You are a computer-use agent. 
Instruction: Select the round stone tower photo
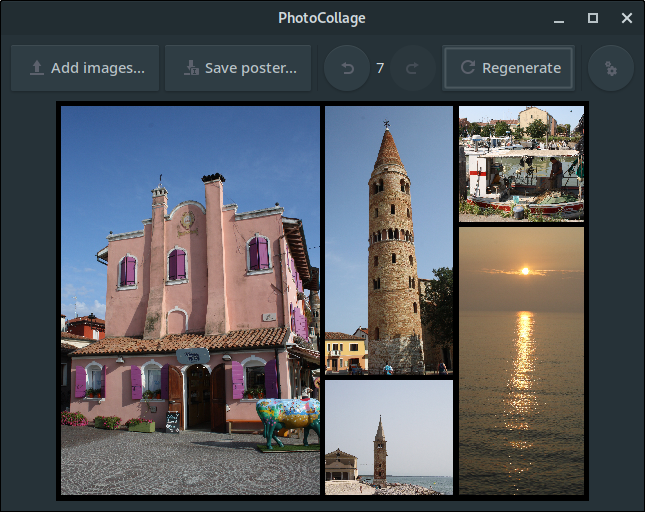(389, 240)
